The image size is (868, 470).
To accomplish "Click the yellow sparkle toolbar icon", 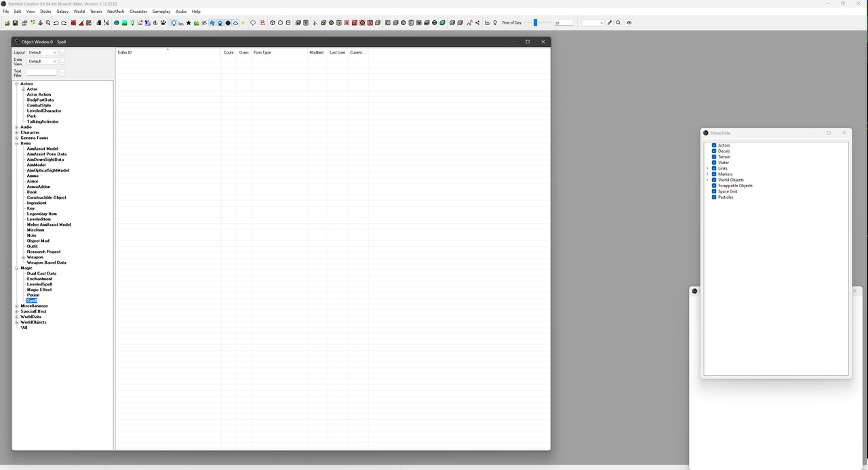I will click(243, 23).
